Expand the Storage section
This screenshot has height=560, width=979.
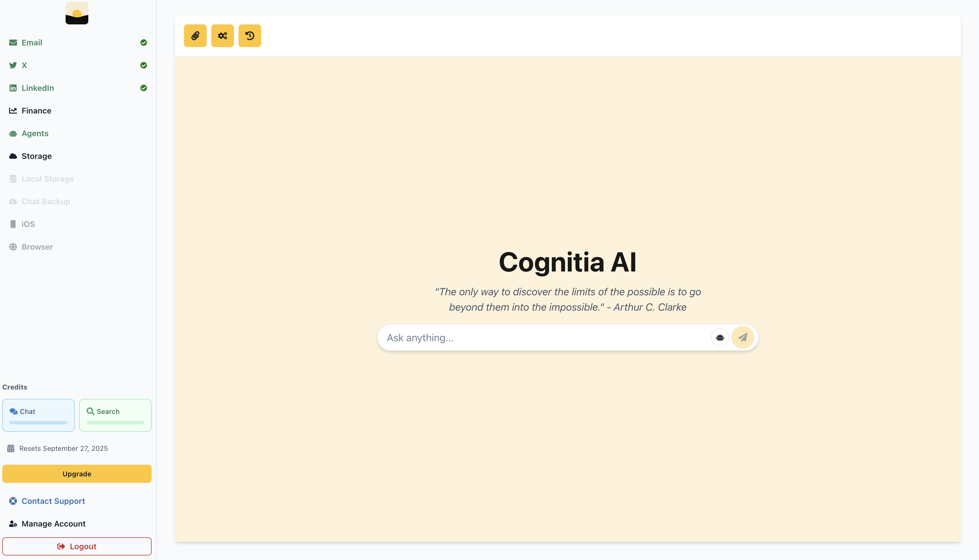pyautogui.click(x=36, y=156)
